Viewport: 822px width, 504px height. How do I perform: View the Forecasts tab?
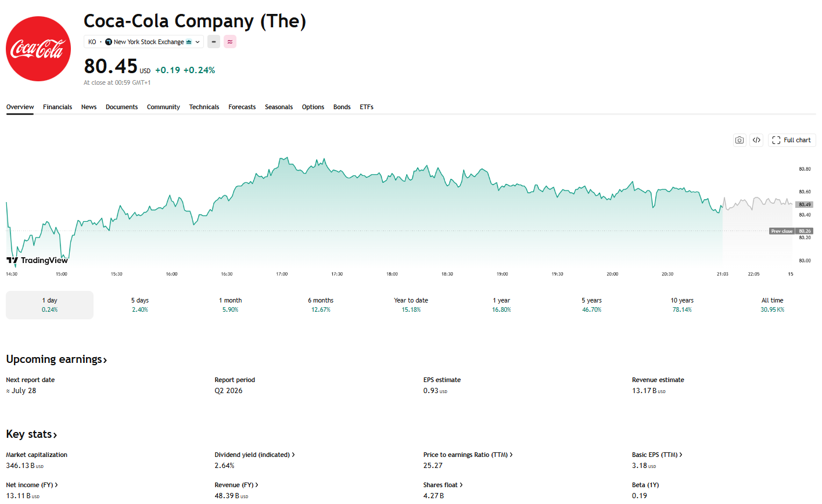242,107
